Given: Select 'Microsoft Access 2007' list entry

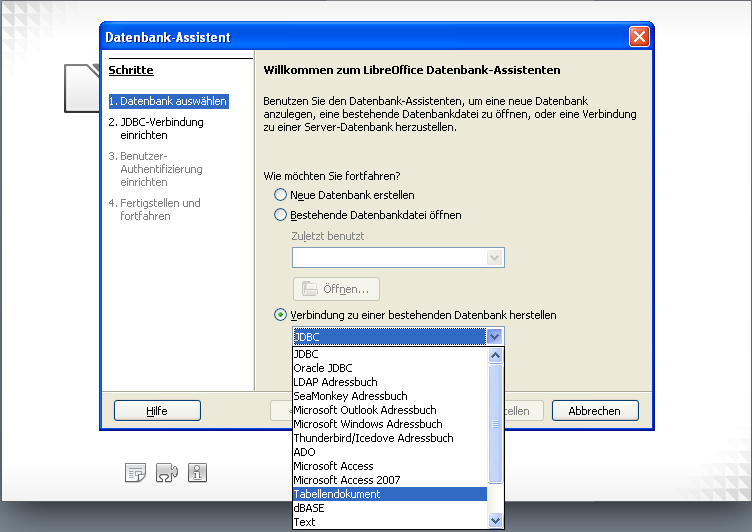Looking at the screenshot, I should pyautogui.click(x=390, y=480).
